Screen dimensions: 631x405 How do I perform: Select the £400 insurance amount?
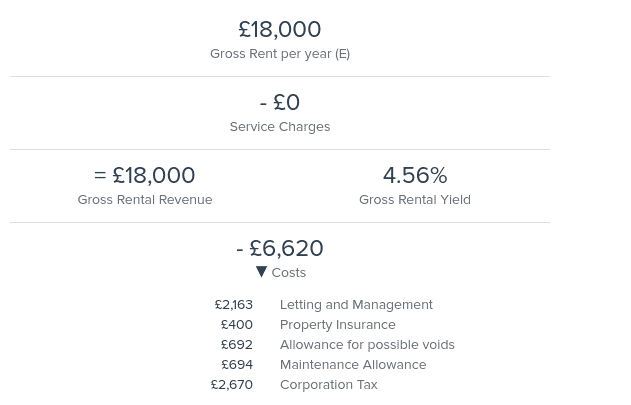coord(237,325)
